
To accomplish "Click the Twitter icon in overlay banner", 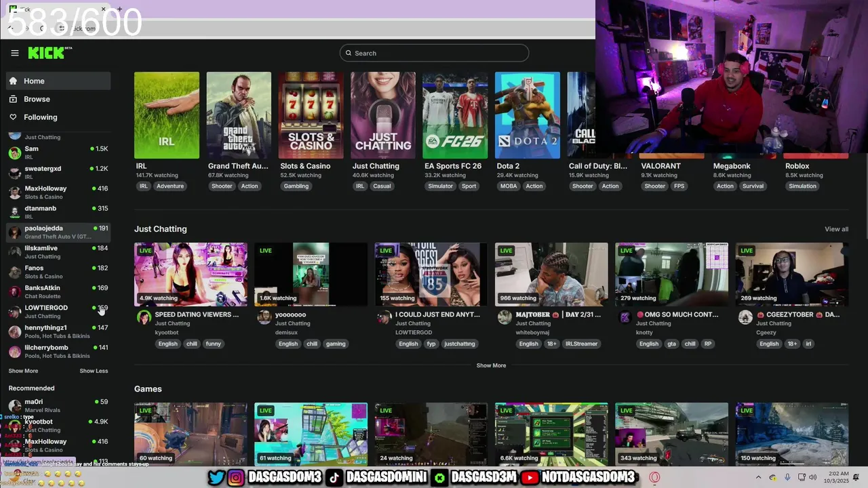I will coord(216,477).
